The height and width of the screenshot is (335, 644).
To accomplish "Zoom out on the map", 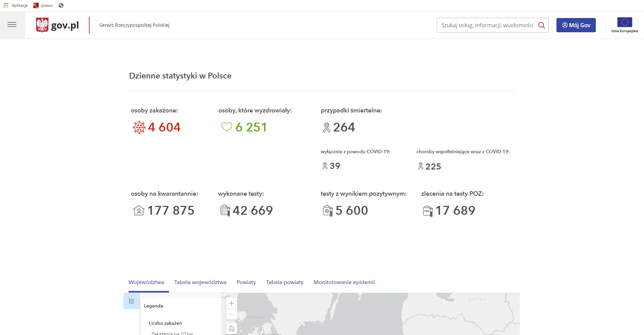I will [x=231, y=315].
